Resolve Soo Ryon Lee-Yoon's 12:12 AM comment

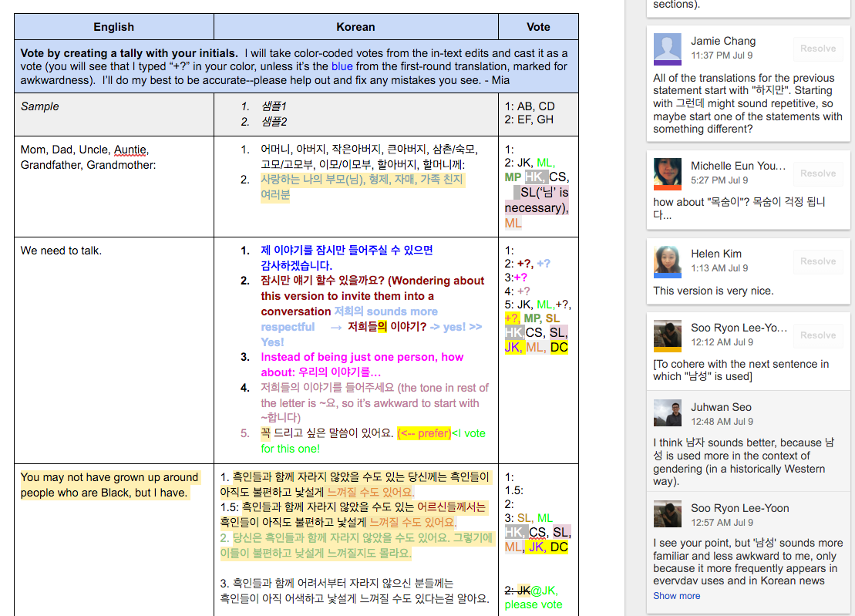click(x=817, y=335)
